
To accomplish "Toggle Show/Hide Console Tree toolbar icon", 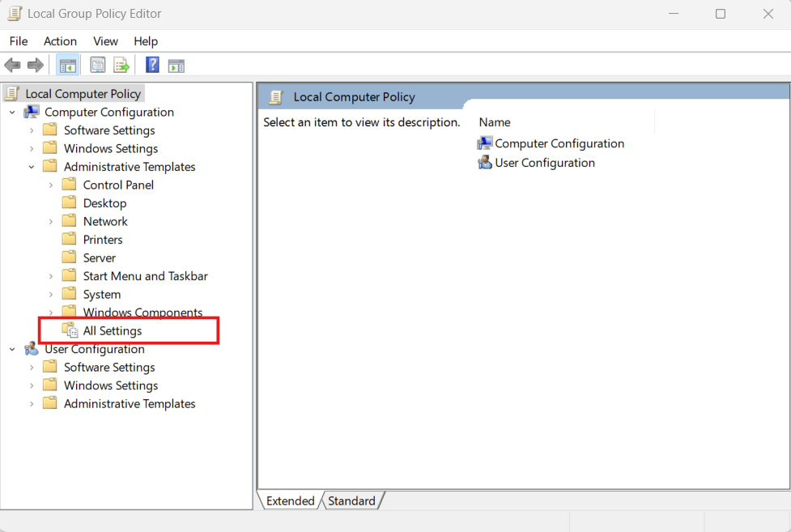I will [67, 65].
